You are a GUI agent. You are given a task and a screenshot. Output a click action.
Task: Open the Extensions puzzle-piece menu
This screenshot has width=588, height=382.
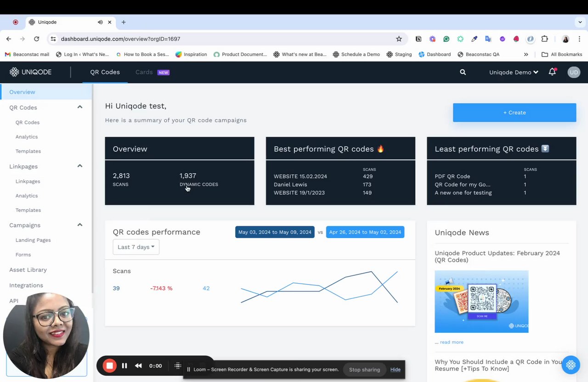[x=545, y=39]
